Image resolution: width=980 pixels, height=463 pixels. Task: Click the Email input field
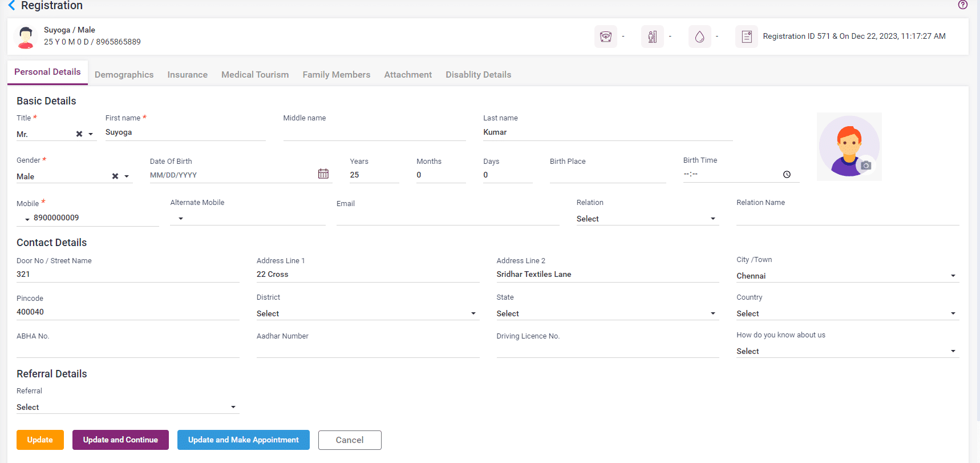(x=447, y=219)
